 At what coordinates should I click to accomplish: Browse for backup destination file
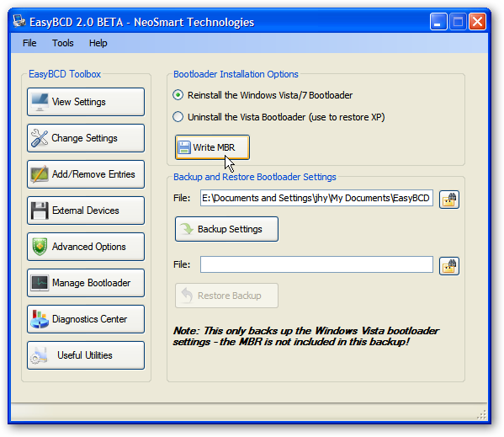(449, 200)
